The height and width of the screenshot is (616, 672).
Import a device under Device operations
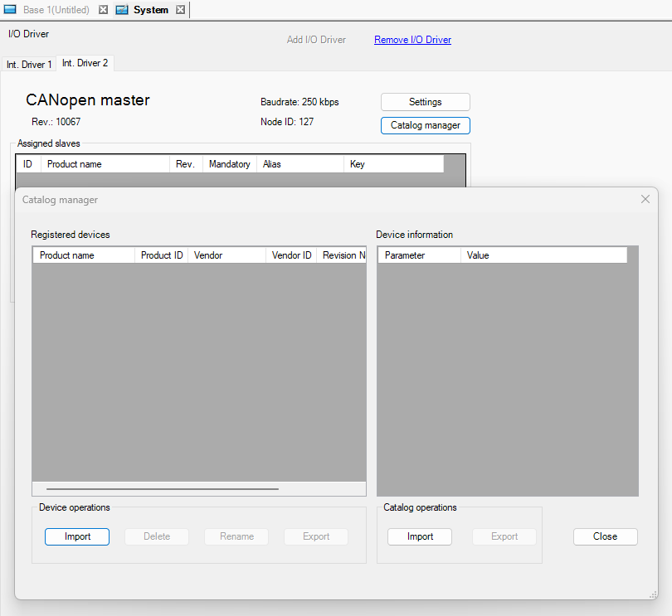(x=77, y=536)
